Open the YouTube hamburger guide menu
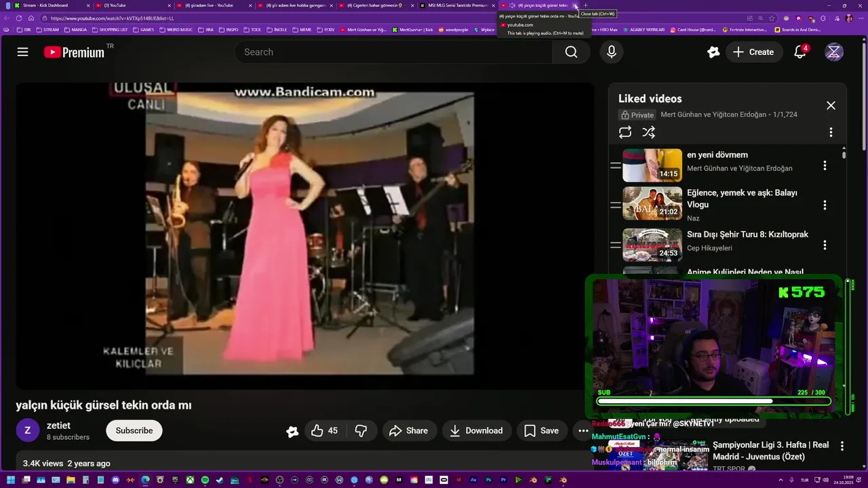This screenshot has width=868, height=488. coord(22,52)
